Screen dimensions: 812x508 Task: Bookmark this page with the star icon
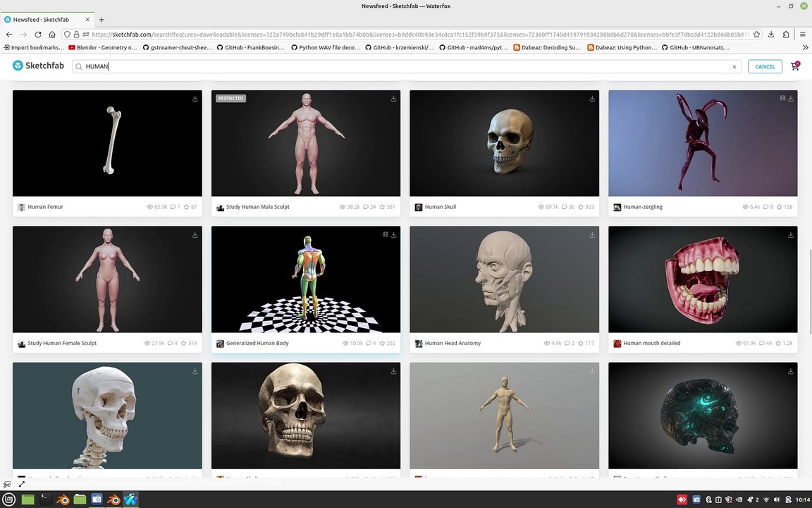coord(756,35)
